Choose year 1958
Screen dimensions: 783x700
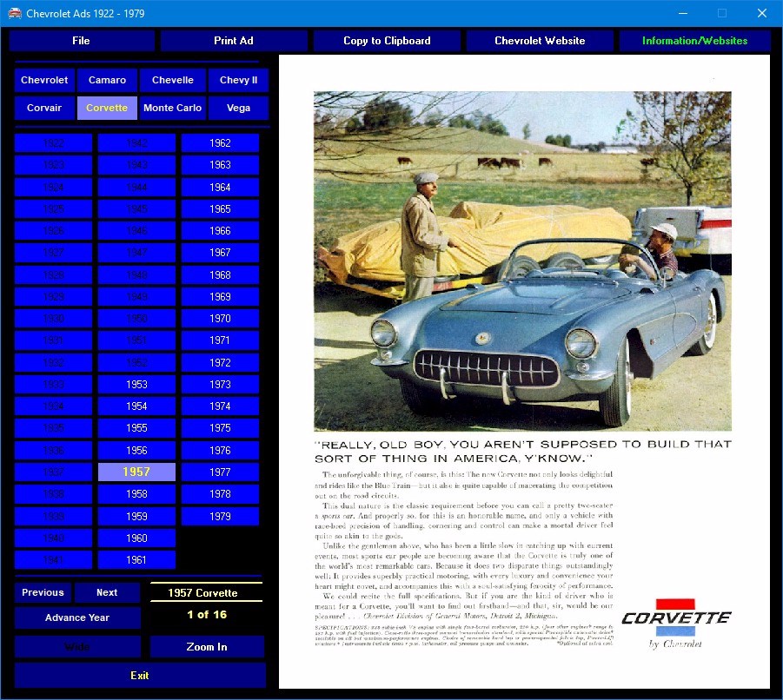coord(136,494)
